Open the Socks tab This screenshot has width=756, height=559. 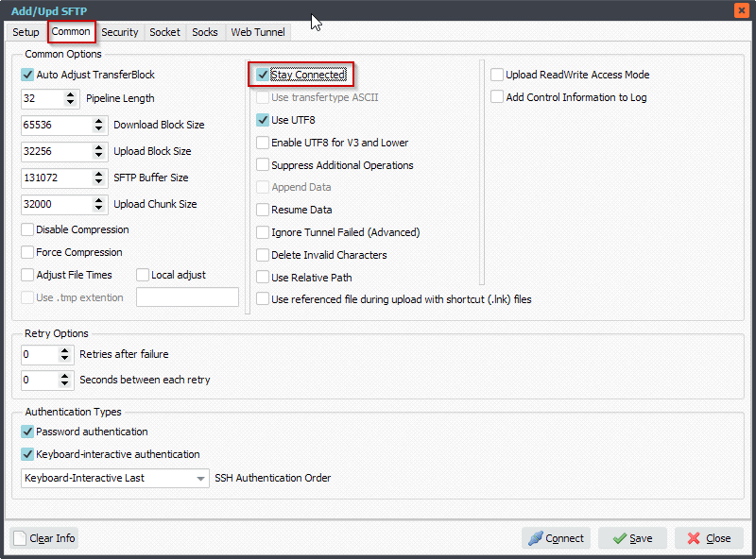pos(205,31)
